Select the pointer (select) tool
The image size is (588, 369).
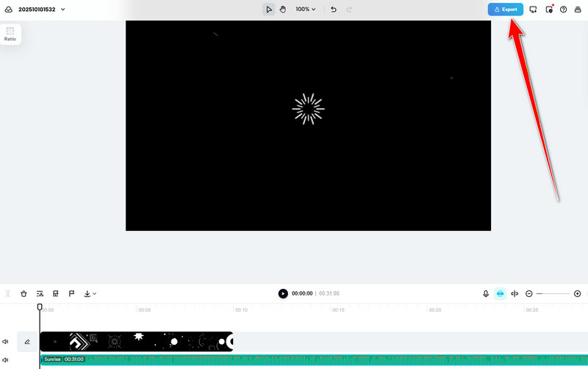click(269, 10)
